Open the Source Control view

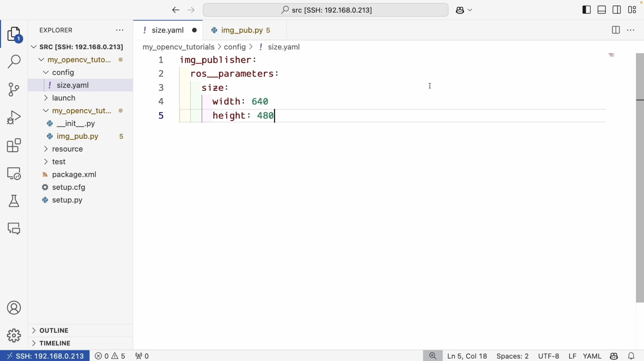pyautogui.click(x=14, y=89)
